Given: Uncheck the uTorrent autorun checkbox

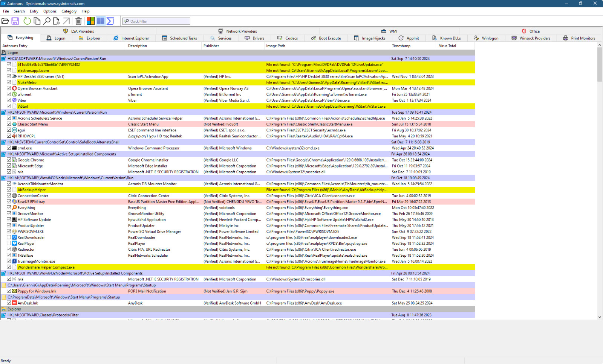Looking at the screenshot, I should (x=9, y=94).
